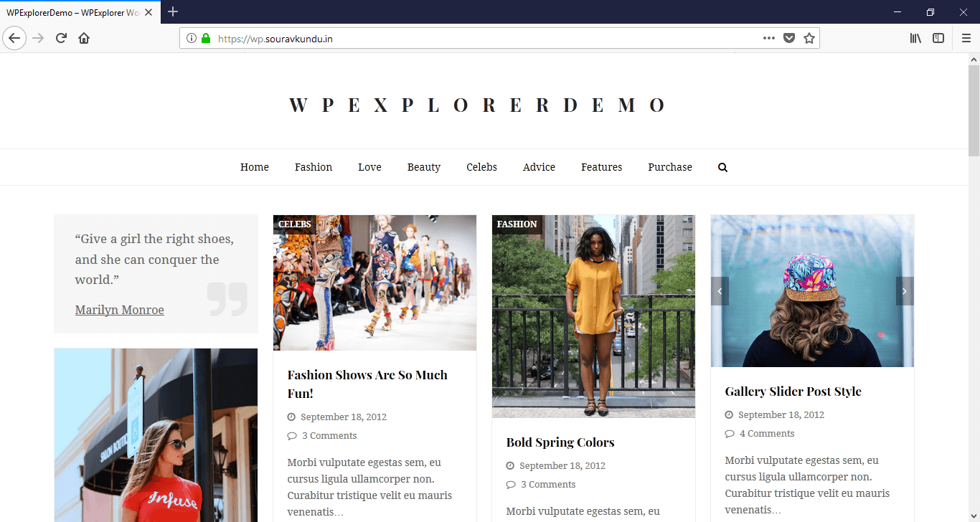Click the browser Back arrow button

click(x=14, y=38)
